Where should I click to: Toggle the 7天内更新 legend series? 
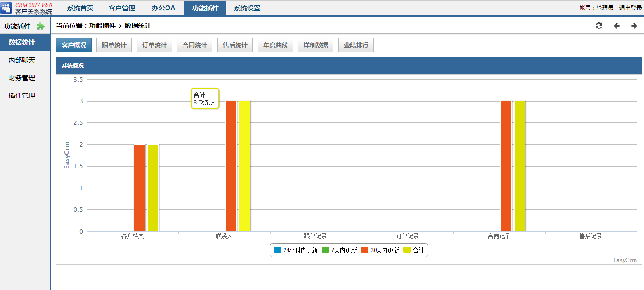pyautogui.click(x=339, y=250)
